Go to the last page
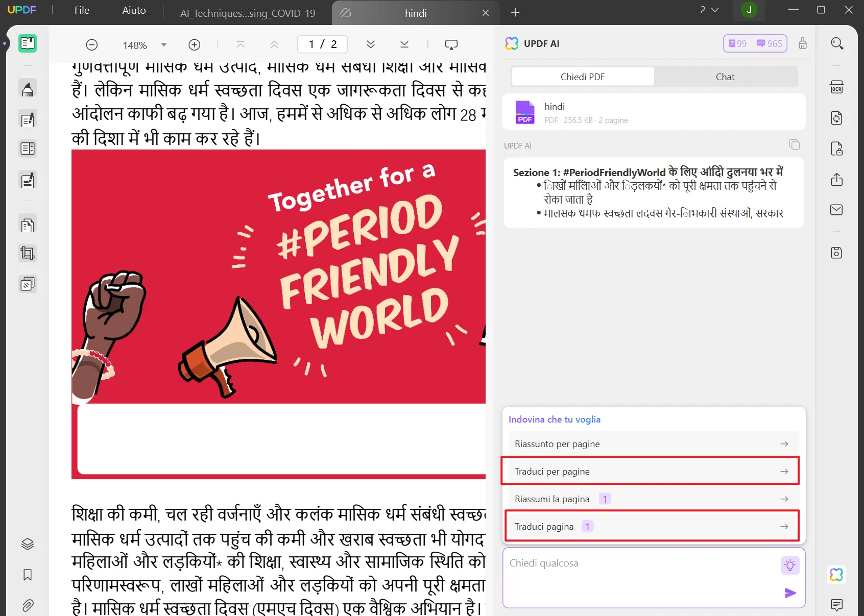 [404, 45]
